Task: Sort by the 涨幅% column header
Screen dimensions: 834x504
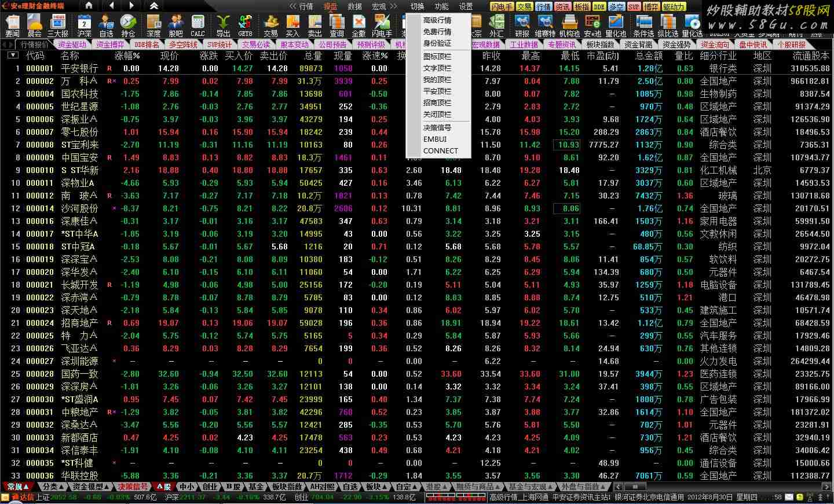Action: tap(127, 56)
